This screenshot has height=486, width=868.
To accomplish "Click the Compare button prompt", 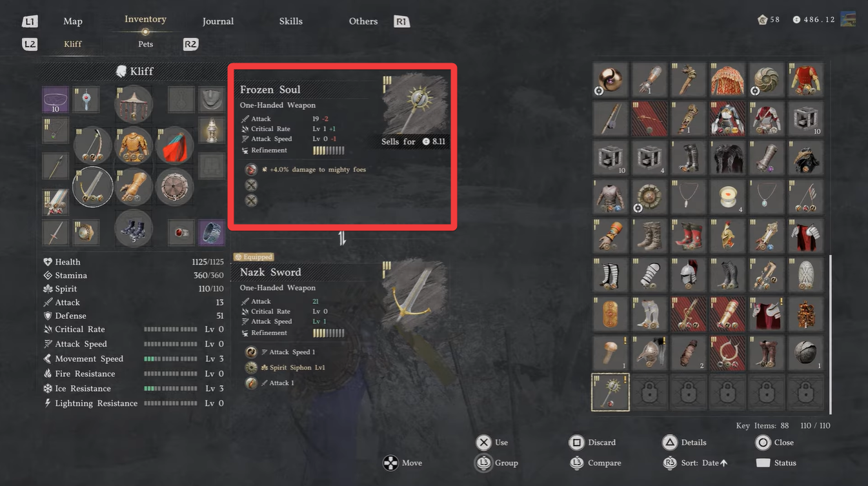I will point(596,463).
